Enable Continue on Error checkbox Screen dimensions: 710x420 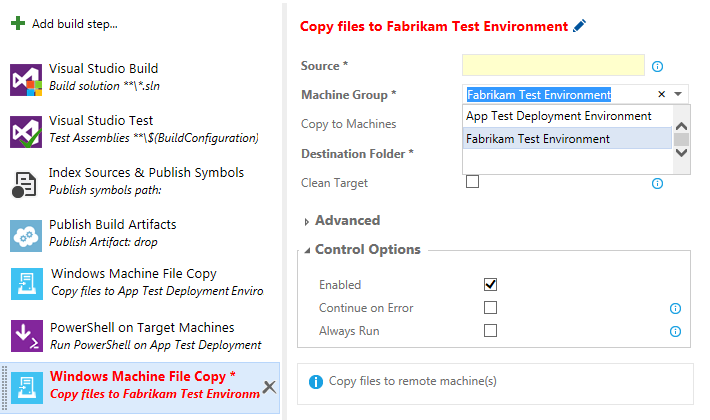point(490,308)
